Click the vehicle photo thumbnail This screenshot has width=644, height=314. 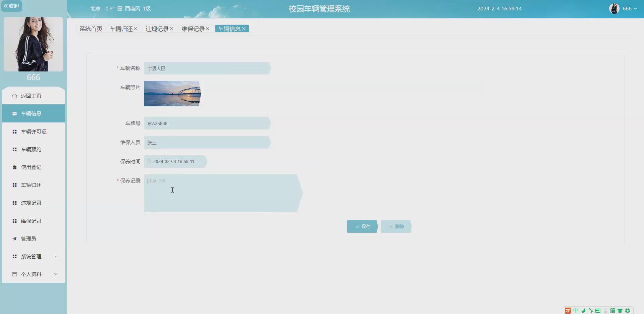coord(172,94)
